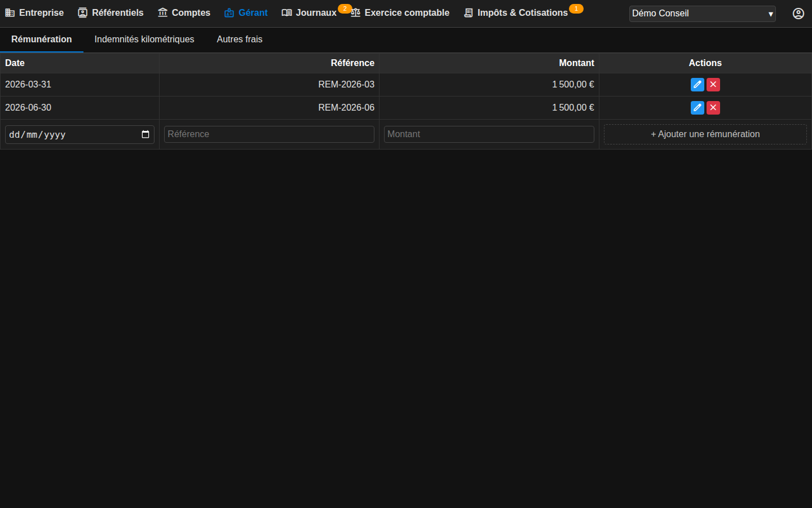Click the Impôts & Cotisations notification badge
The image size is (812, 508).
click(576, 8)
